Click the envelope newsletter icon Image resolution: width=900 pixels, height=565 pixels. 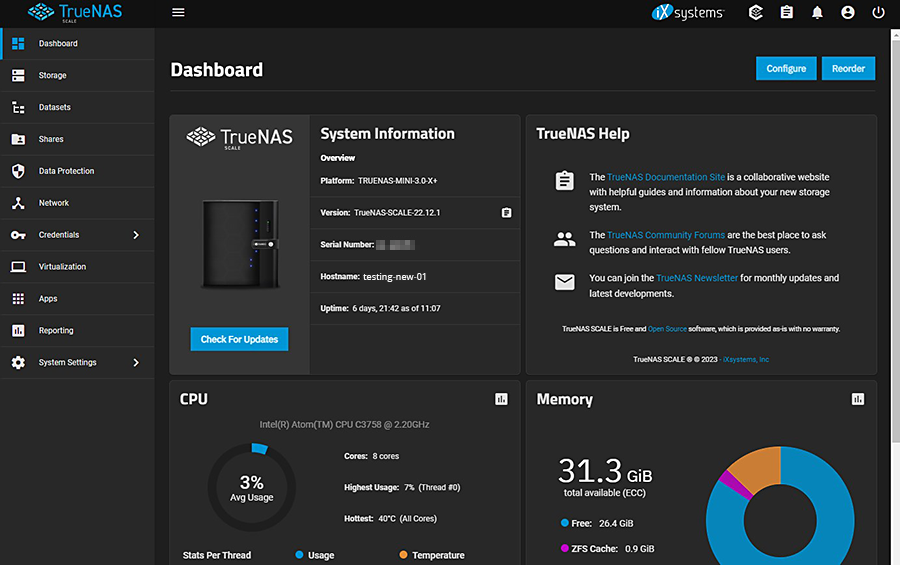564,282
